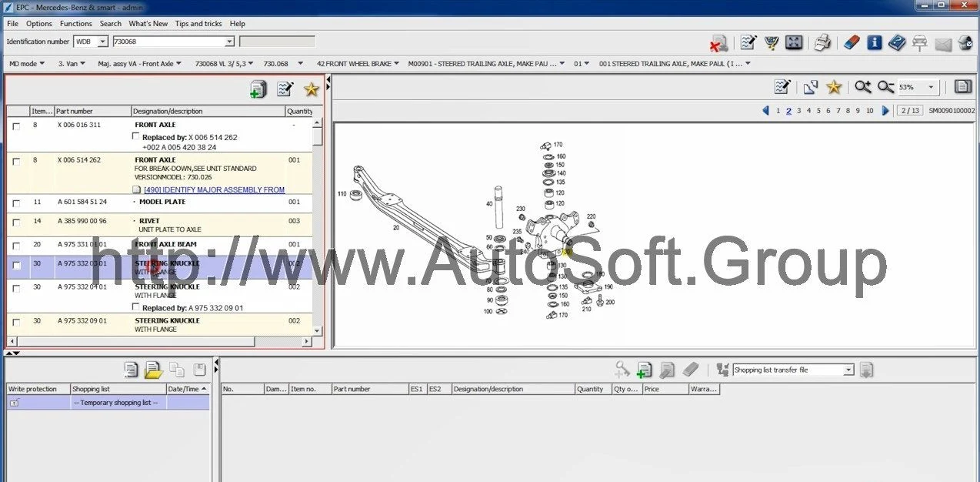This screenshot has width=980, height=482.
Task: Go to illustration page 5
Action: [818, 111]
